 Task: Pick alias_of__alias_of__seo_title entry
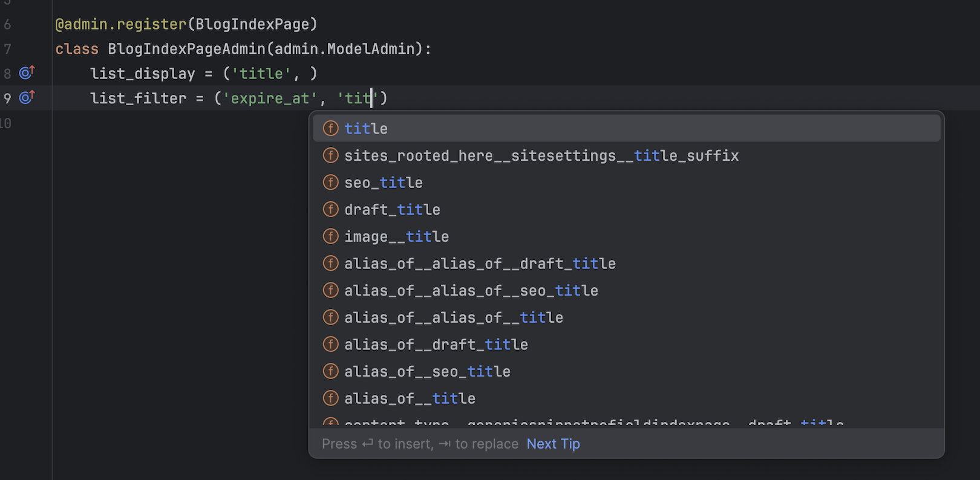[x=626, y=290]
